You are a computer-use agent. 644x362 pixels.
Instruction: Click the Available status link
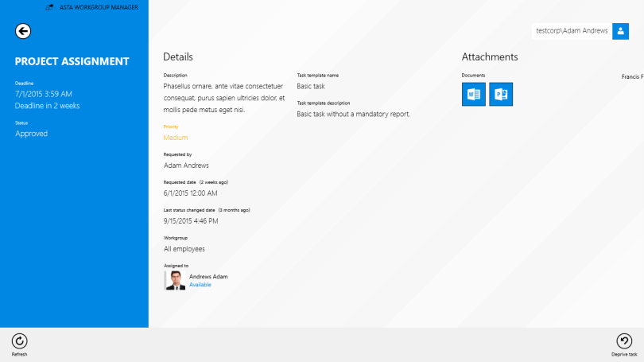[x=200, y=285]
